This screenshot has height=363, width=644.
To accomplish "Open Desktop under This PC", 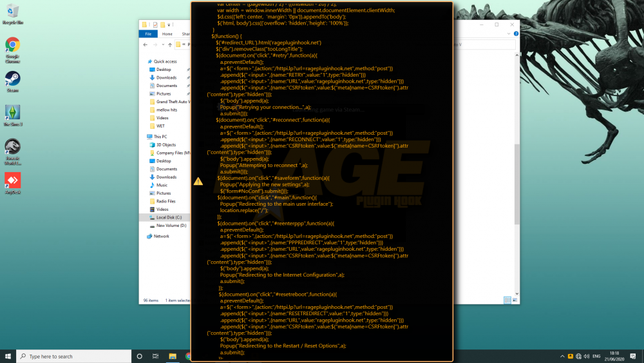I will [164, 161].
